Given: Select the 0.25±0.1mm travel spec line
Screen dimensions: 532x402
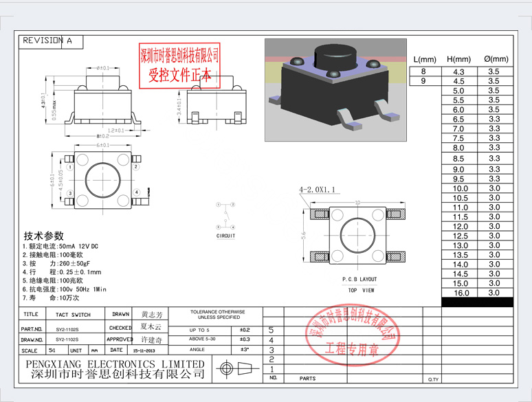Looking at the screenshot, I should (x=62, y=272).
